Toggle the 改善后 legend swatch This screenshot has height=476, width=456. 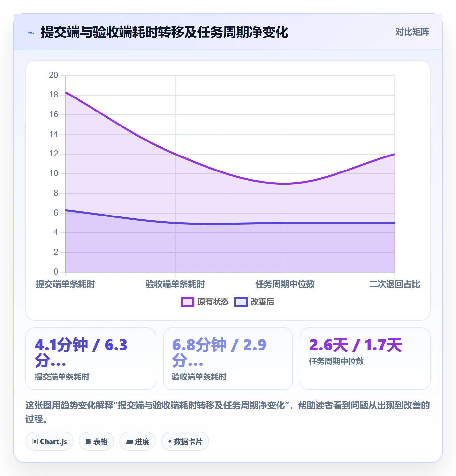point(241,302)
